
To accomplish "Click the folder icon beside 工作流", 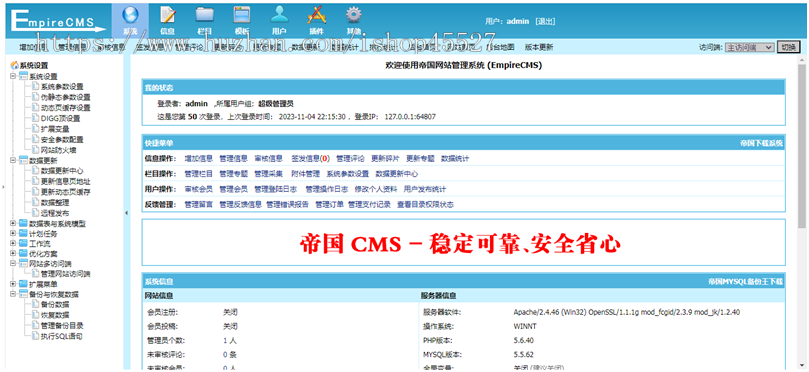I will (x=23, y=244).
